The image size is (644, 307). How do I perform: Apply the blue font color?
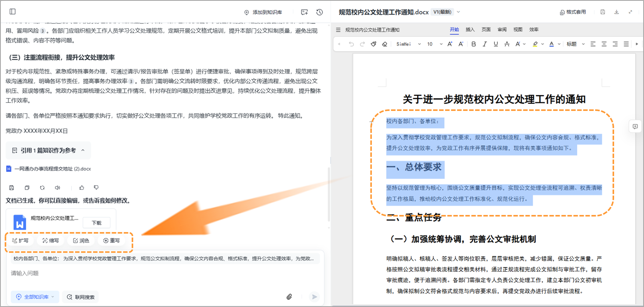(551, 44)
